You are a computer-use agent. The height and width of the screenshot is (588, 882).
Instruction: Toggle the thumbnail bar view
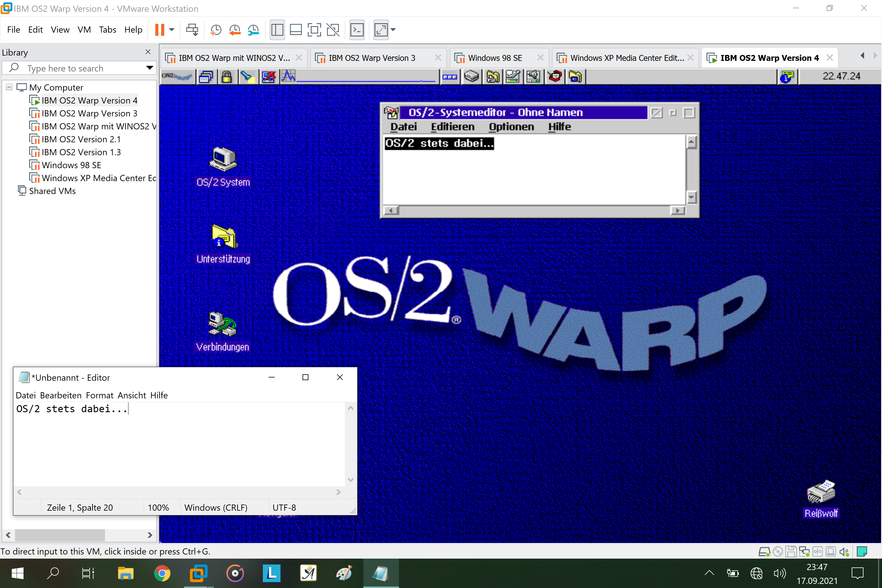(x=296, y=30)
